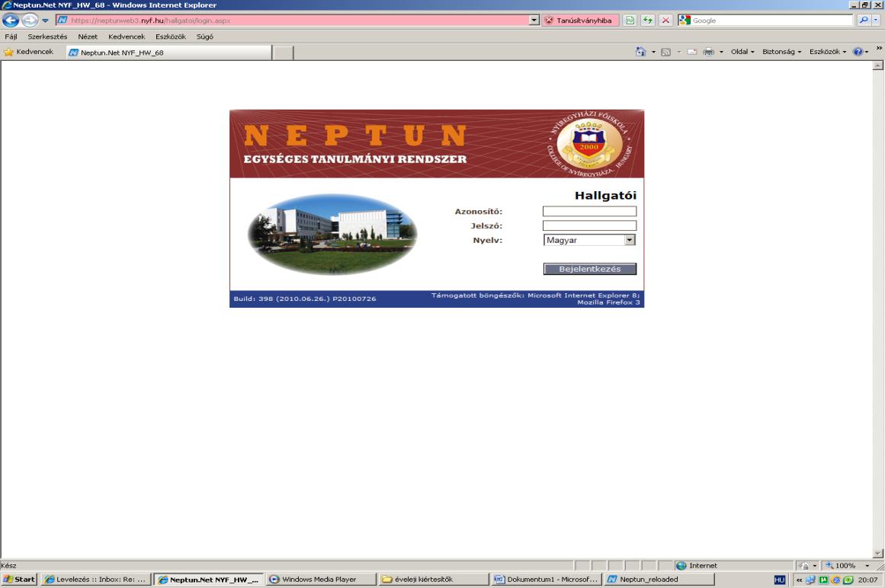Toggle compatibility view icon
The width and height of the screenshot is (885, 588).
(630, 21)
